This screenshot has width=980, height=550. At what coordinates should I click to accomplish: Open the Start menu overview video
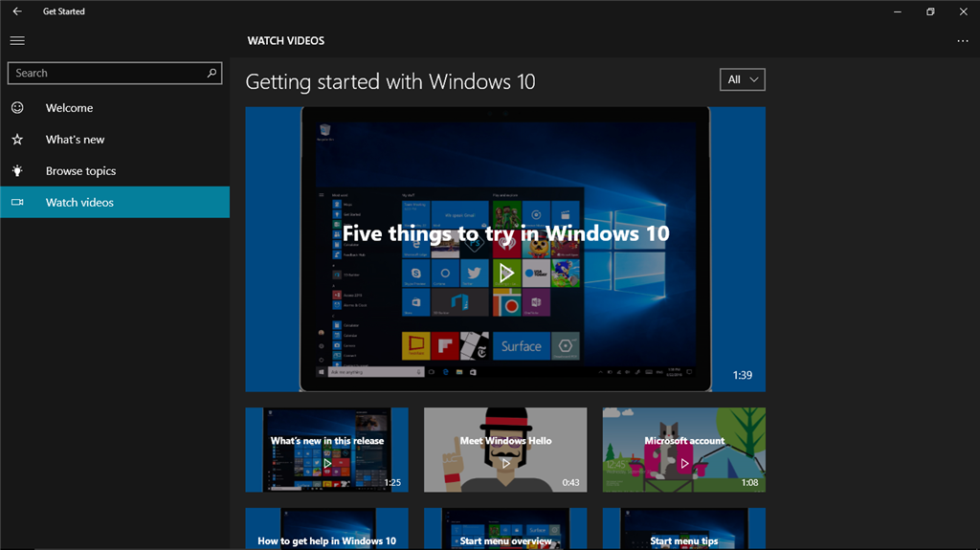coord(505,529)
